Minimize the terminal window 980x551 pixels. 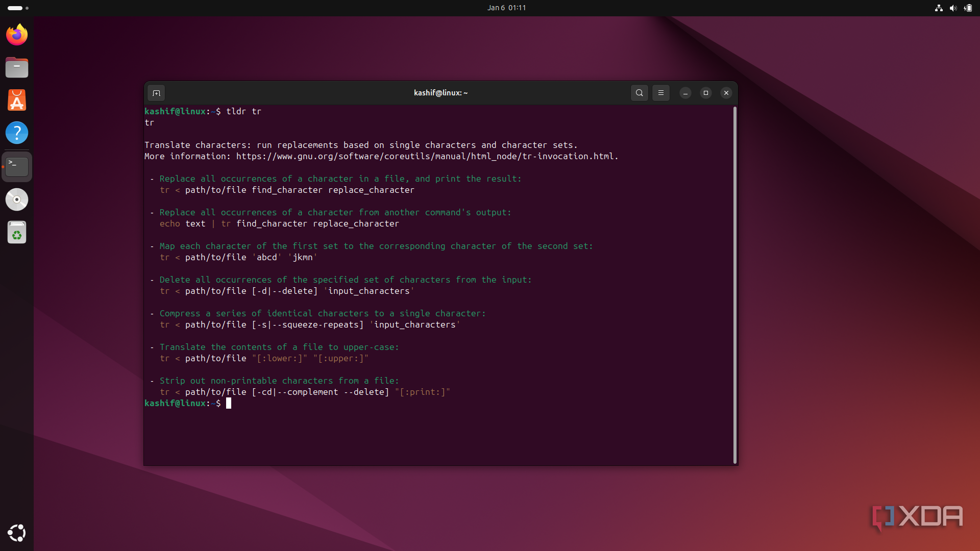pos(685,93)
